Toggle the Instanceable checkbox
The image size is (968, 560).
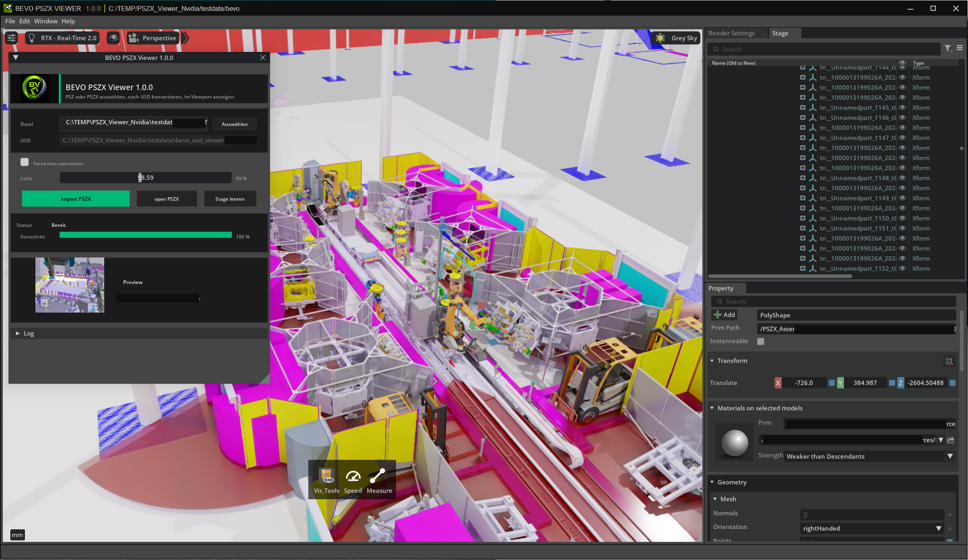(x=761, y=342)
